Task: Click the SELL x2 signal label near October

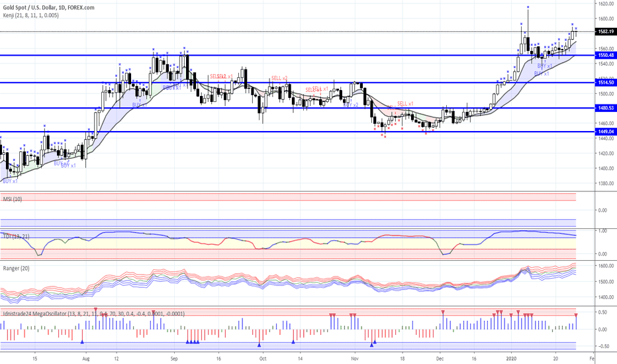Action: tap(279, 78)
